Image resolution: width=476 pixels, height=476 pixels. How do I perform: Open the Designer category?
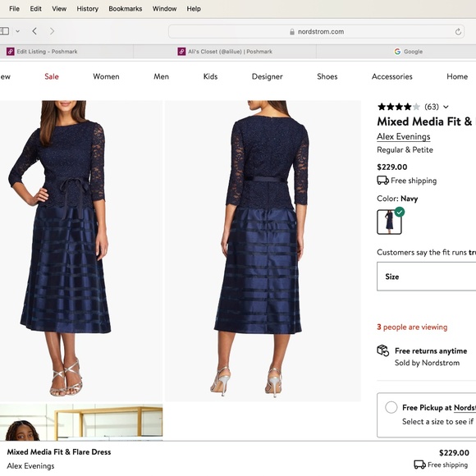click(268, 76)
